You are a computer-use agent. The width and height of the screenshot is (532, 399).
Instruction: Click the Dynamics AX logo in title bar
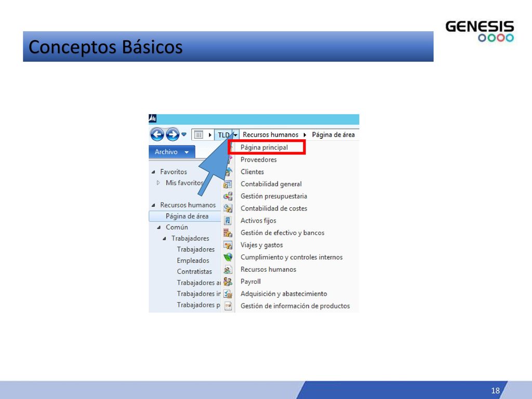[153, 118]
